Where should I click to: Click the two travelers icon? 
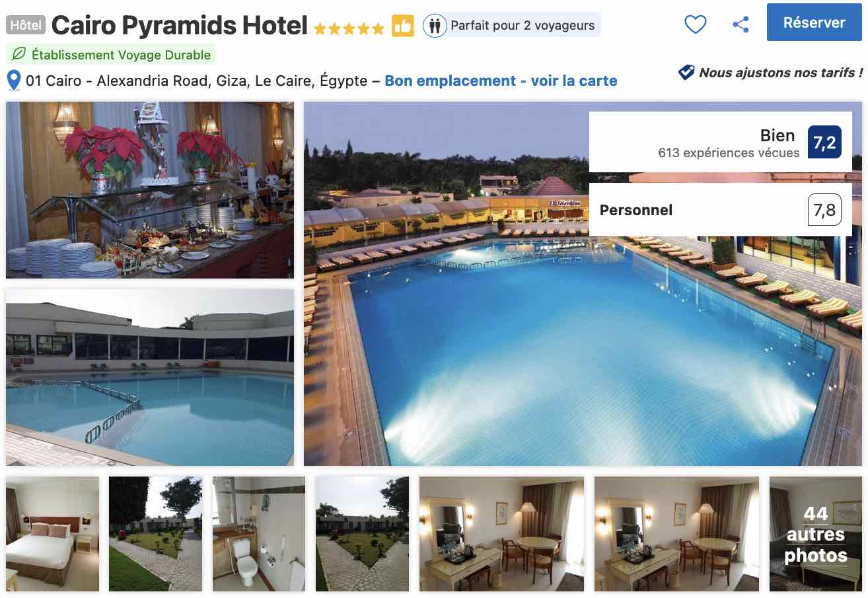click(435, 26)
